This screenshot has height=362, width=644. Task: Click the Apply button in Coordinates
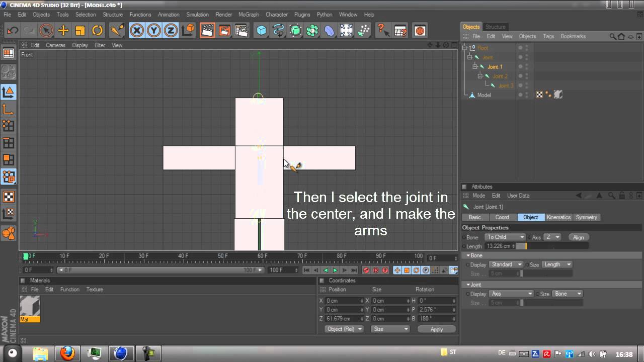point(437,329)
